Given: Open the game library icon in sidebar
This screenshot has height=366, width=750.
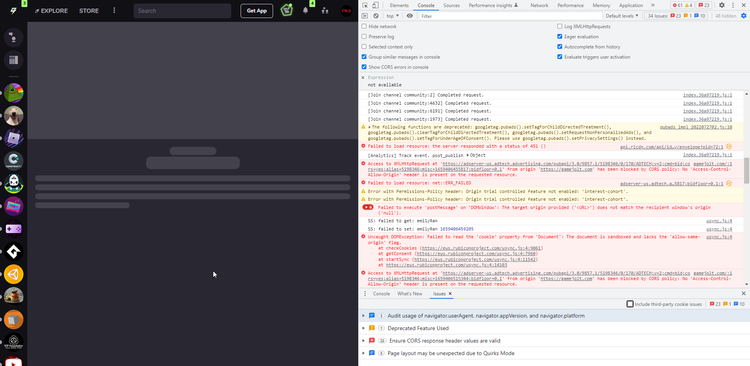Looking at the screenshot, I should (x=13, y=60).
